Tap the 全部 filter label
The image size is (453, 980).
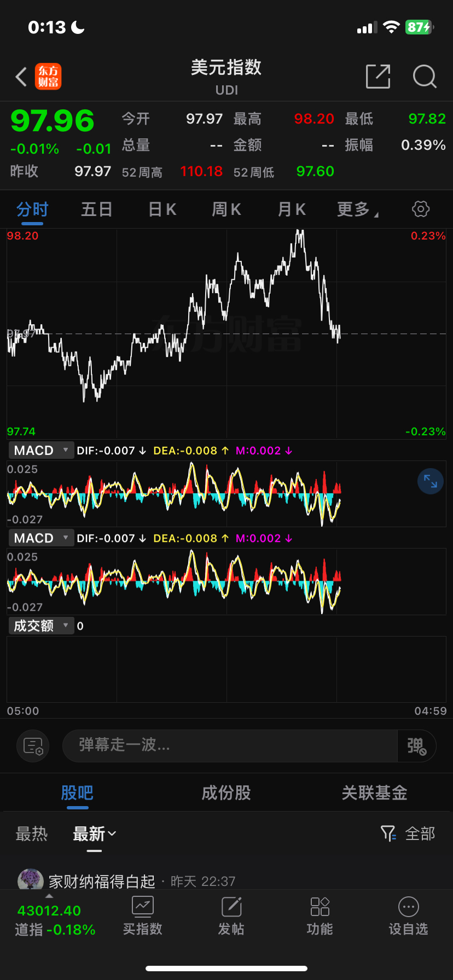420,833
